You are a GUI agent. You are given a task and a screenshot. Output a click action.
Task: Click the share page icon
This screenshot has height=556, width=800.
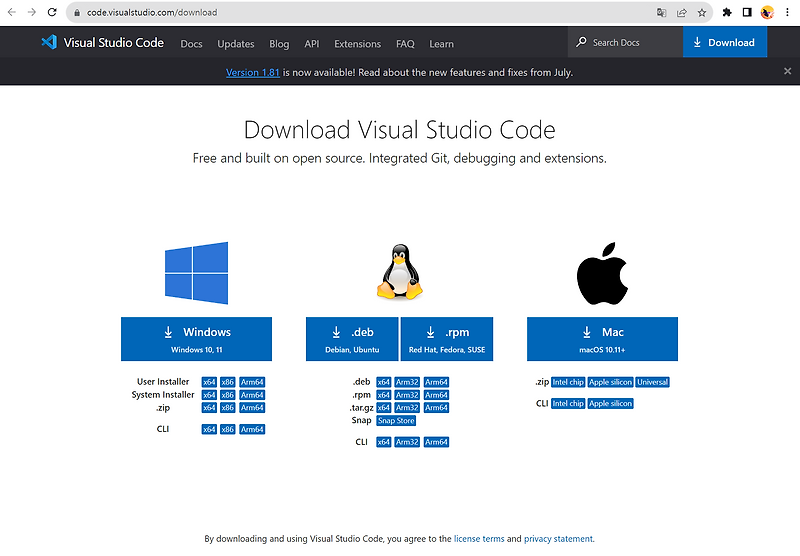click(682, 13)
